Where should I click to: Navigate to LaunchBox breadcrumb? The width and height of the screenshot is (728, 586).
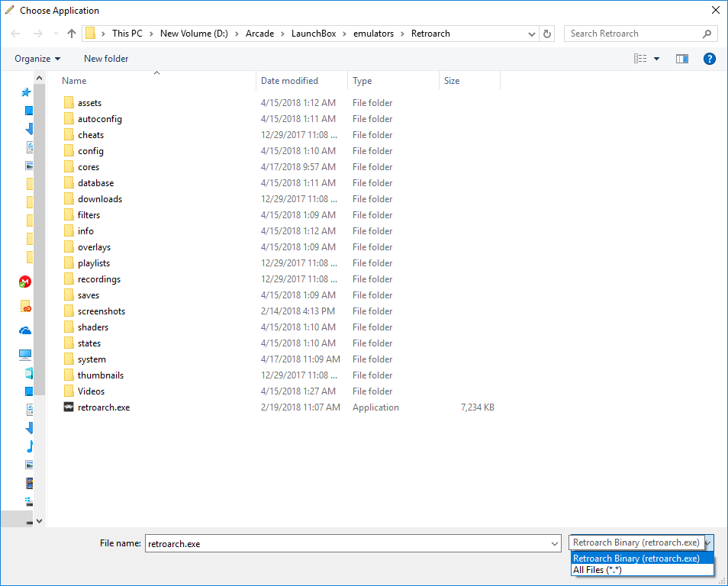[314, 34]
